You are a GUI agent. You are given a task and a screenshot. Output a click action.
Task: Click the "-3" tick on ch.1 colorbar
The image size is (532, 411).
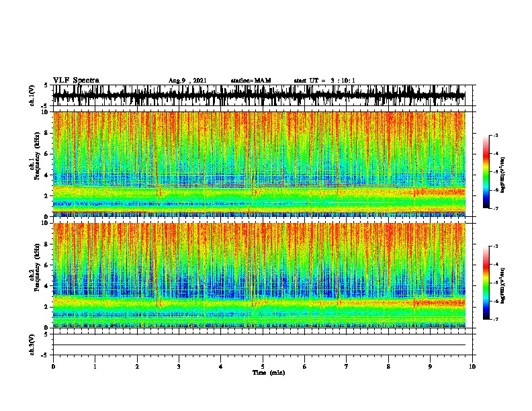tap(496, 136)
